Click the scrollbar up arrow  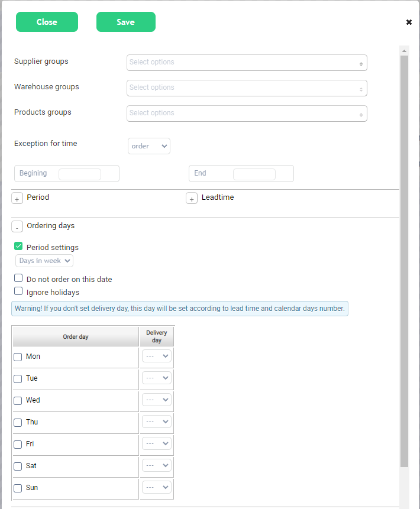pyautogui.click(x=405, y=51)
